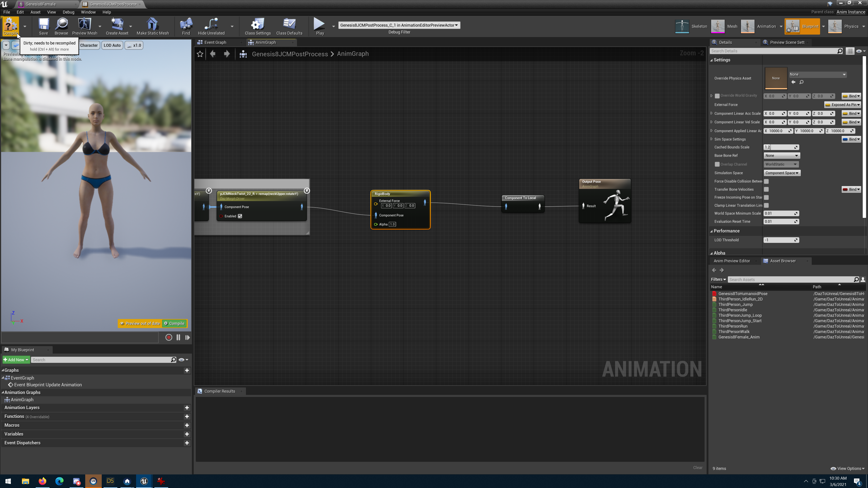Screen dimensions: 868x488
Task: Open the Window menu
Action: pyautogui.click(x=88, y=12)
